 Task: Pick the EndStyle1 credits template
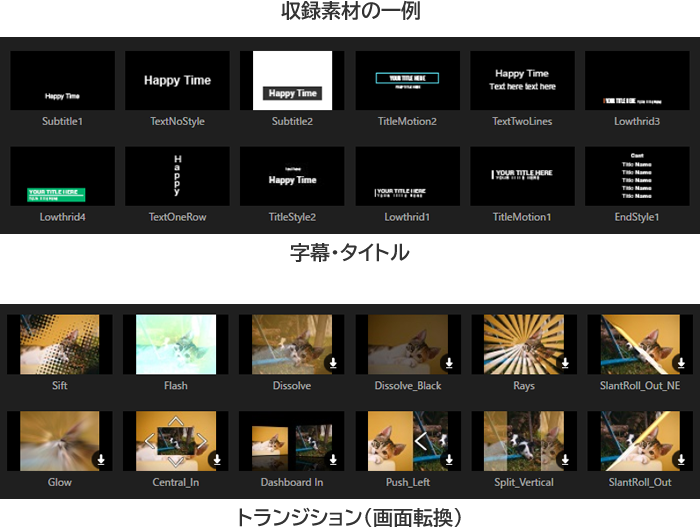coord(637,177)
